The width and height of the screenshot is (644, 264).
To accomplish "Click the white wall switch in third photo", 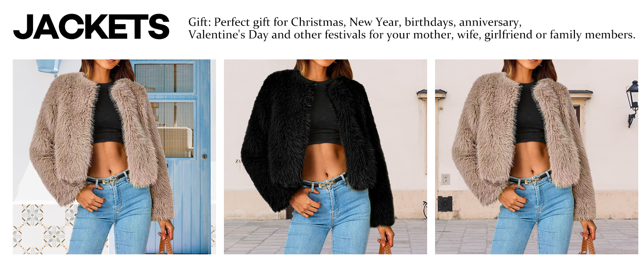I will click(446, 179).
